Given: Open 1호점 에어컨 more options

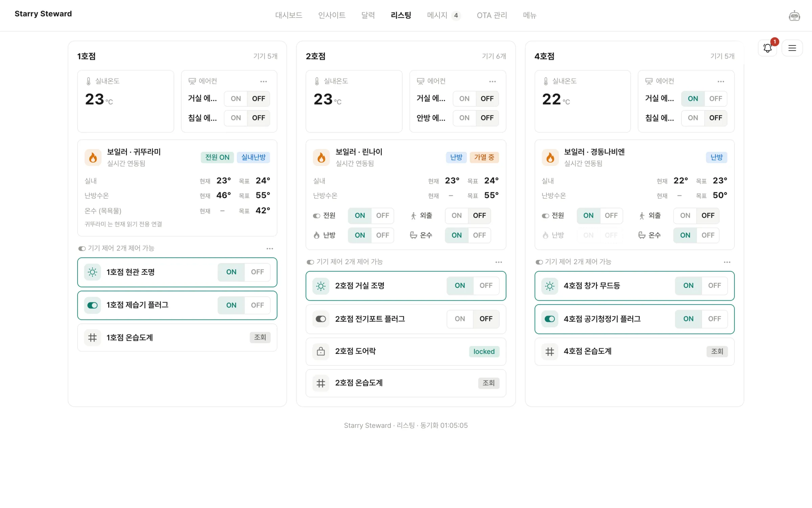Looking at the screenshot, I should 264,81.
